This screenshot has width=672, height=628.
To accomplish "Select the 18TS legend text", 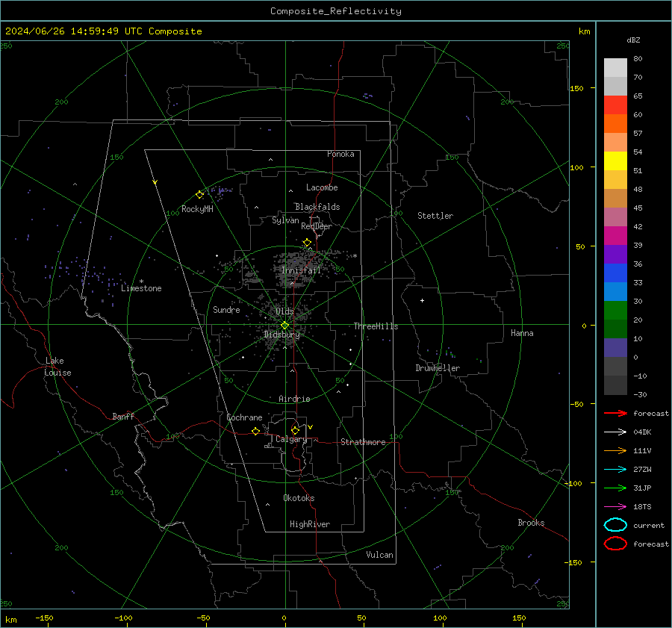I will [642, 507].
